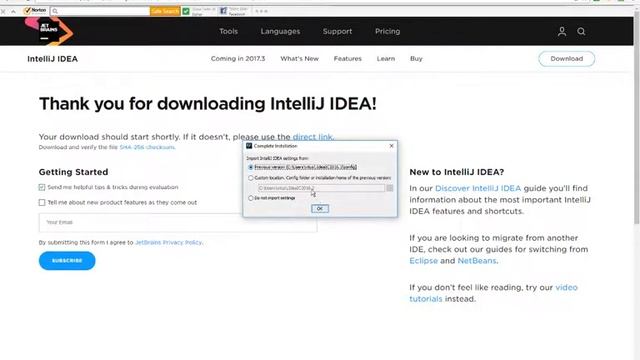
Task: Open the Learn tab
Action: click(x=386, y=59)
